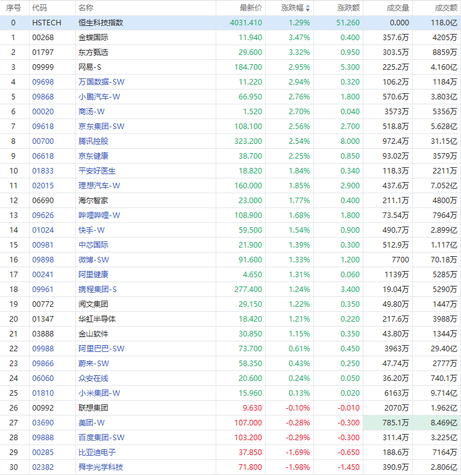
Task: Click the 代码 column header
Action: (x=40, y=8)
